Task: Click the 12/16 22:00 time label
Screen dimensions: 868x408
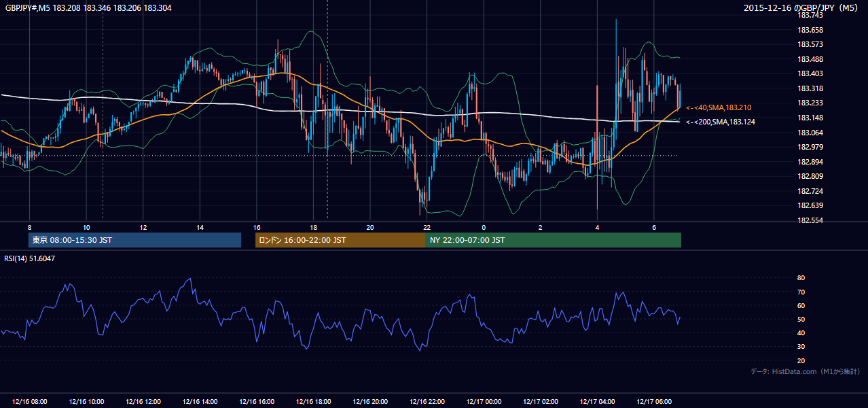Action: [x=427, y=402]
